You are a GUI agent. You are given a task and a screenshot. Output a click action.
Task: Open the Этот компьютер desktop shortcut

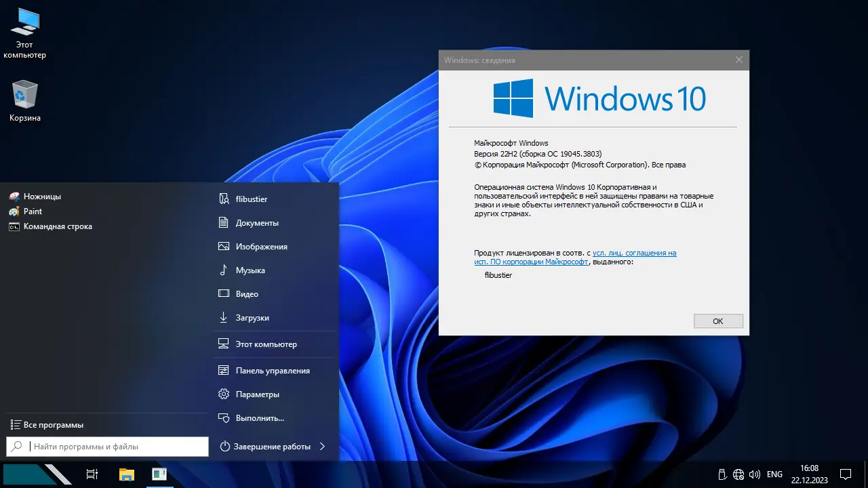coord(24,35)
